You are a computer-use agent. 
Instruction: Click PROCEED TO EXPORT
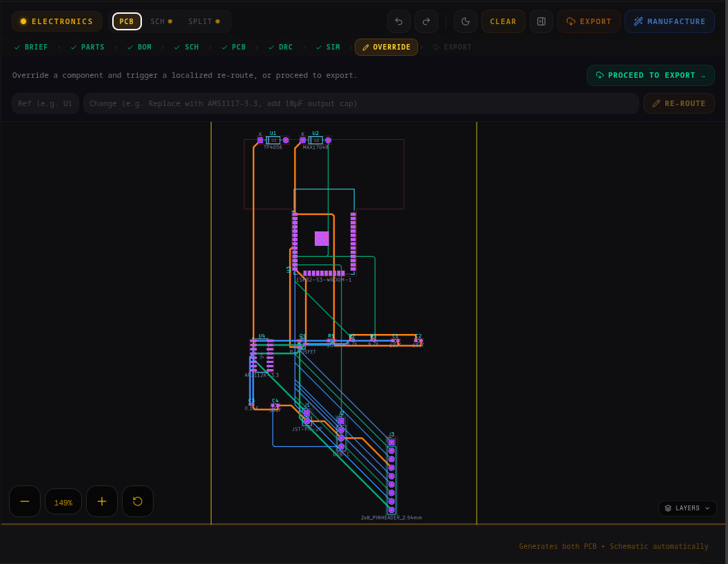point(650,75)
